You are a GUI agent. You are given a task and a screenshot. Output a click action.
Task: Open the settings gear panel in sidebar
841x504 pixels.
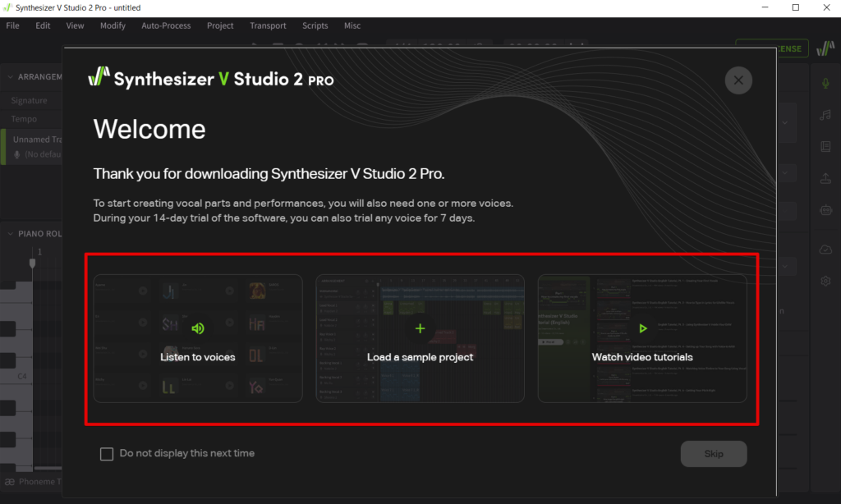pos(825,281)
